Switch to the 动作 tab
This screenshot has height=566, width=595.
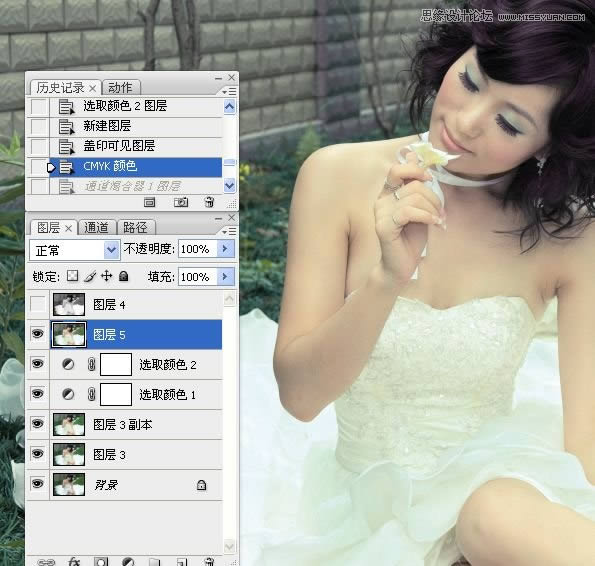(121, 88)
